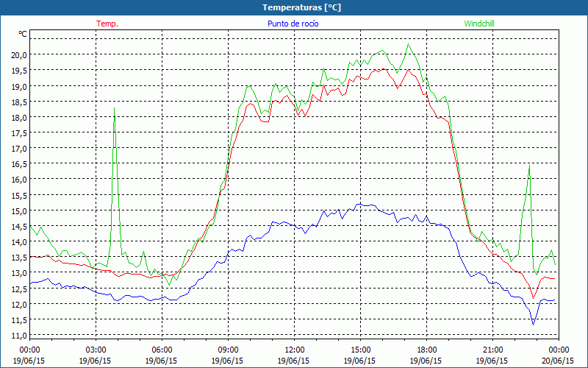The image size is (588, 368).
Task: Click the '17,0' y-axis value
Action: 20,149
